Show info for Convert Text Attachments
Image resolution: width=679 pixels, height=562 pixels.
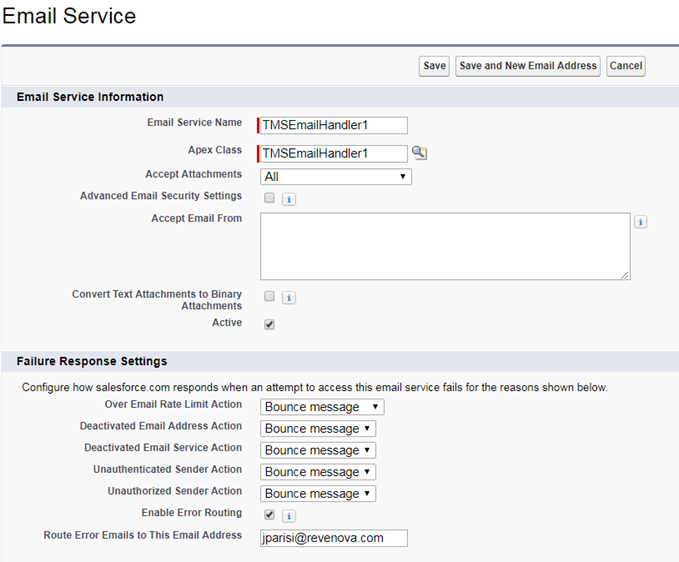pos(289,298)
